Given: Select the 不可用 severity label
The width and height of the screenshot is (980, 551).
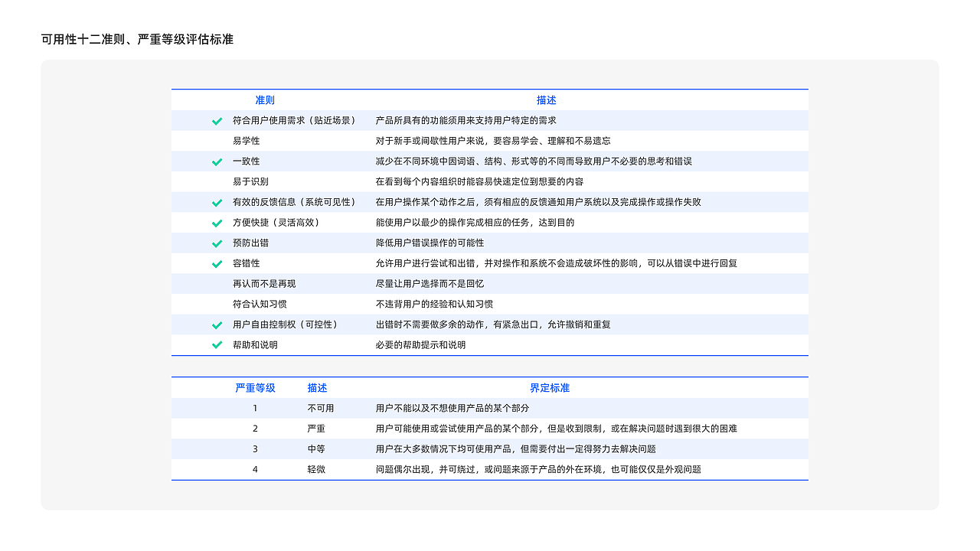Looking at the screenshot, I should [321, 409].
